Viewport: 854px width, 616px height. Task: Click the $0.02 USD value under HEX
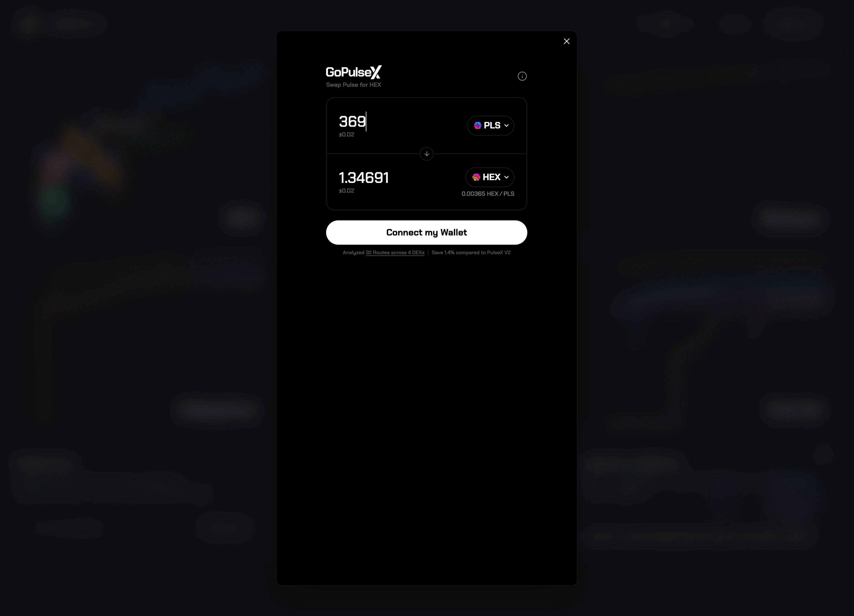tap(346, 191)
